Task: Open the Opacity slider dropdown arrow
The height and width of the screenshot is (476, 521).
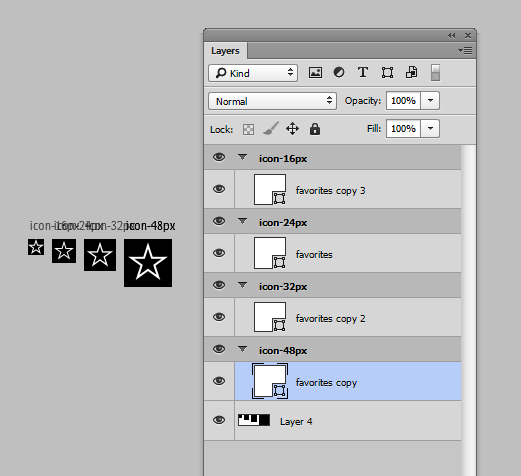Action: (x=430, y=100)
